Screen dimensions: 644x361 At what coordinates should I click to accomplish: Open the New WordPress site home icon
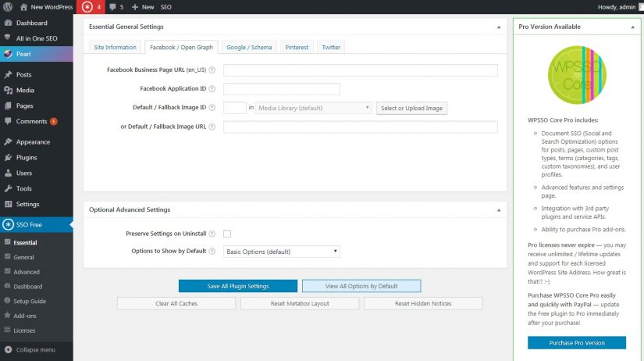coord(24,7)
